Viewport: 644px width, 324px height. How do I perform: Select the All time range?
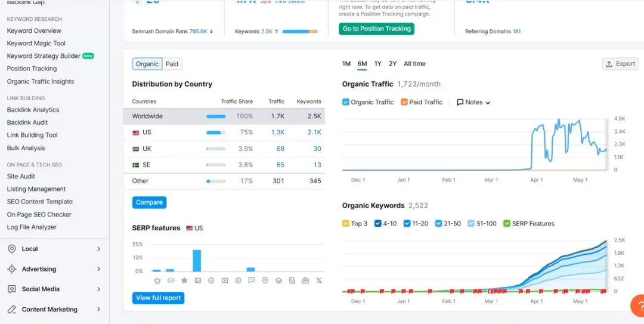(414, 64)
